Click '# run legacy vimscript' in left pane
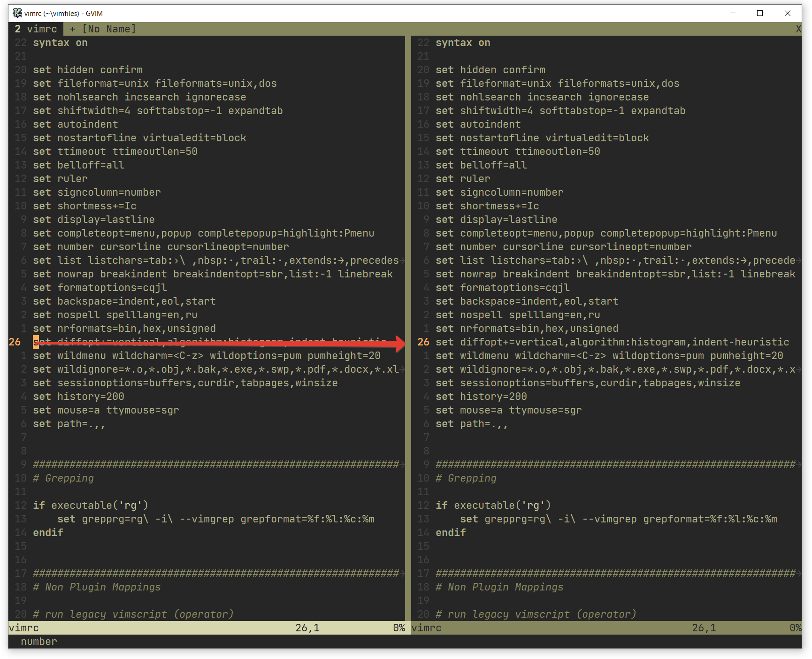The height and width of the screenshot is (659, 812). tap(133, 614)
